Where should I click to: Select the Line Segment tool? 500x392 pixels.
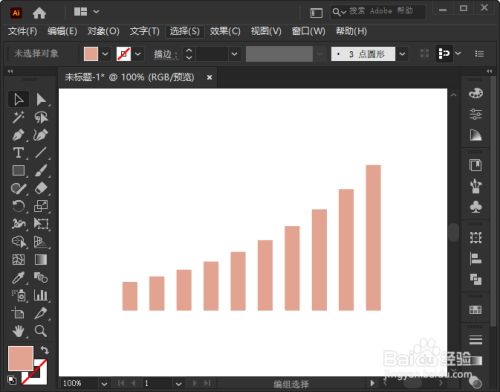click(41, 153)
